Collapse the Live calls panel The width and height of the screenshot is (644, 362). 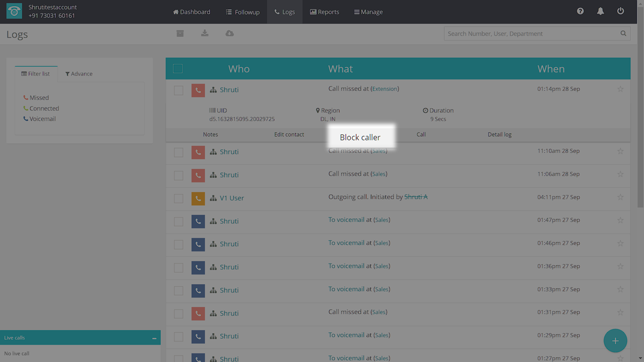pos(154,338)
